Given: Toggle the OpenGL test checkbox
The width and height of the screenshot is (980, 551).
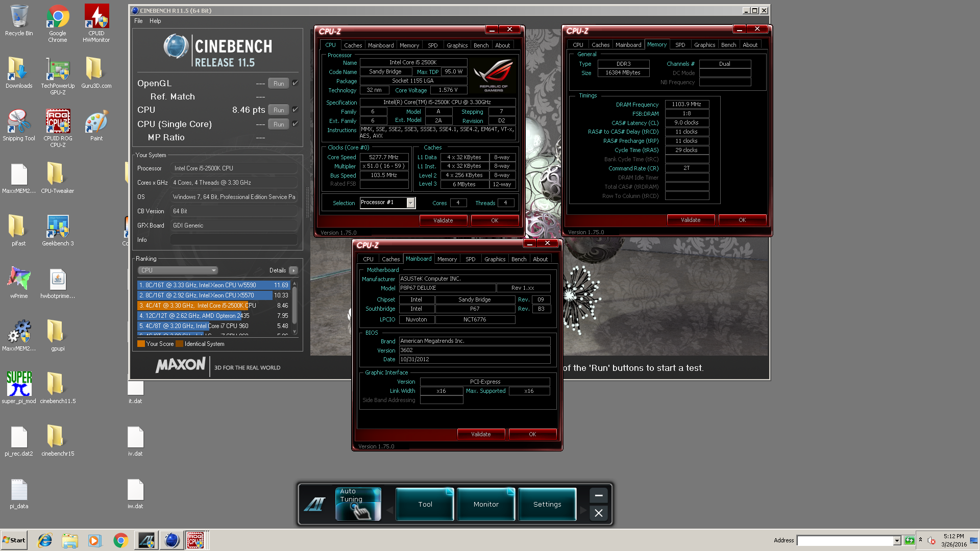Looking at the screenshot, I should click(295, 83).
